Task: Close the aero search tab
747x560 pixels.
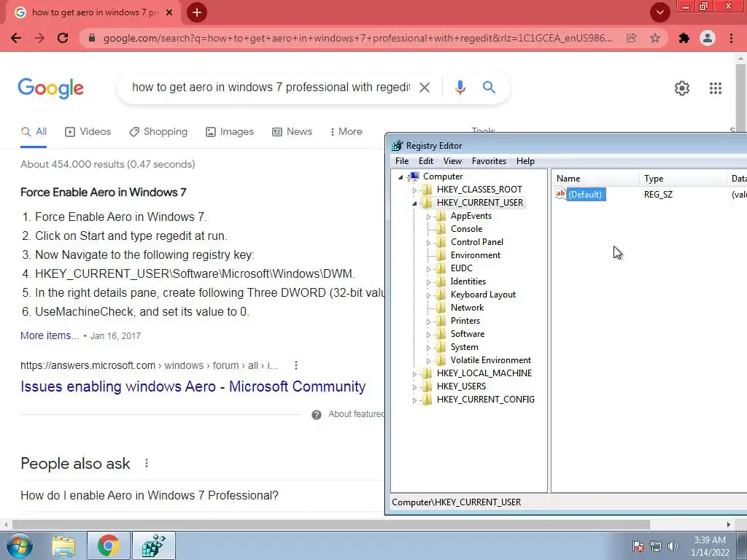Action: click(x=169, y=13)
